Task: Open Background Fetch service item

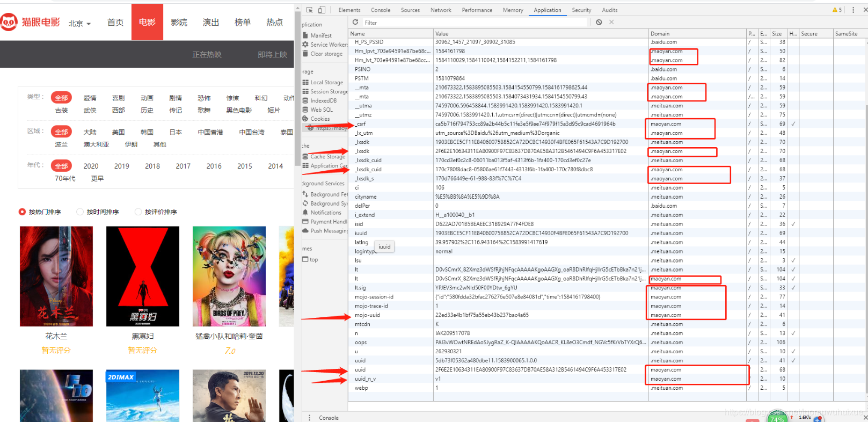Action: [325, 194]
